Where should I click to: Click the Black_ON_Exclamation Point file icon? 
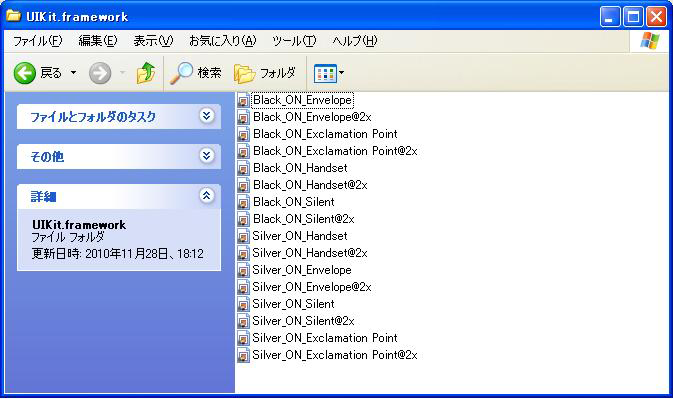[x=243, y=134]
